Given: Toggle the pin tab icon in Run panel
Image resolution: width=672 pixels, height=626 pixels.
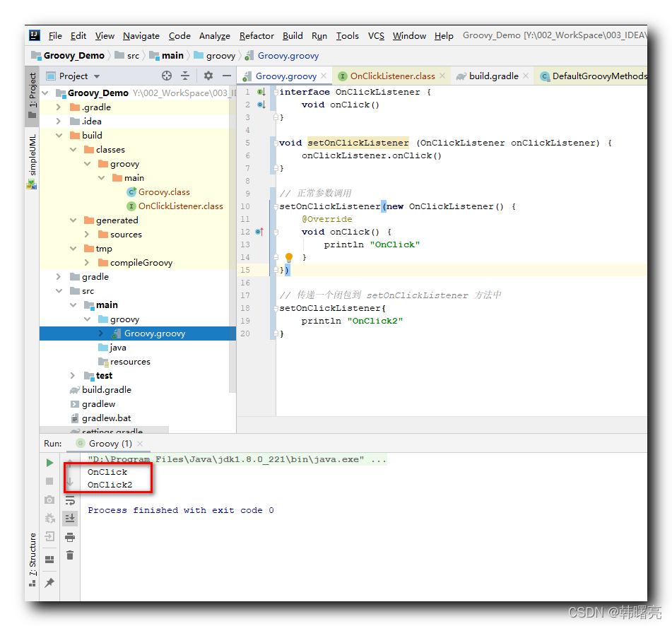Looking at the screenshot, I should coord(49,582).
